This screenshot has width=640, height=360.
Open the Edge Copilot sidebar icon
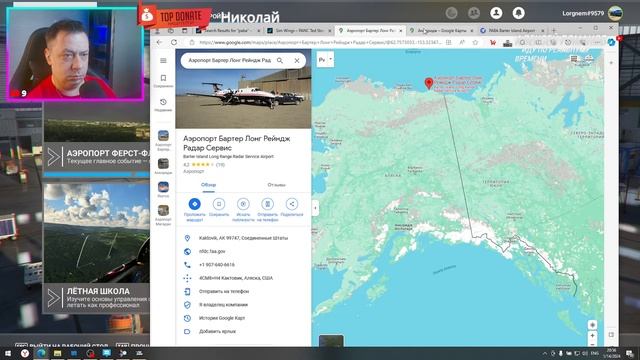611,42
